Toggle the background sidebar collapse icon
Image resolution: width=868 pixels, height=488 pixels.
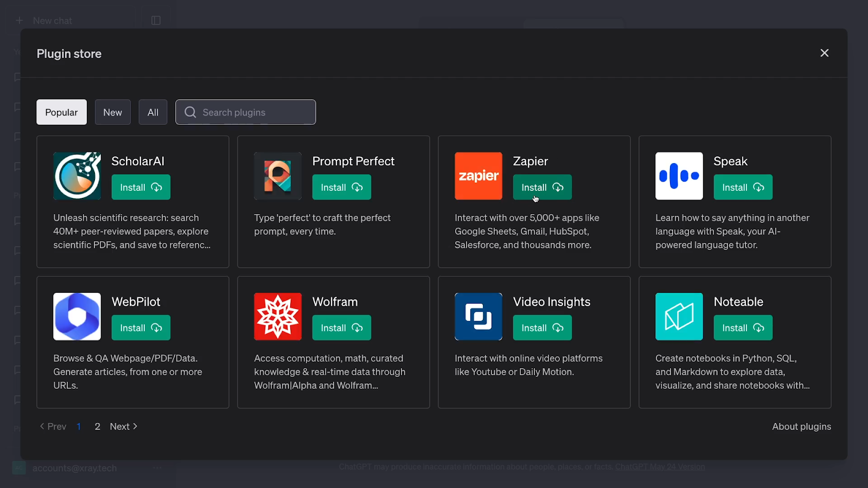156,21
